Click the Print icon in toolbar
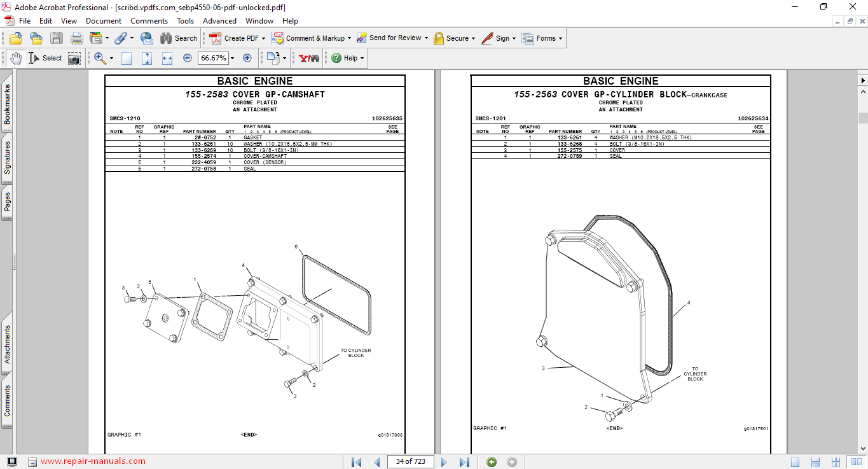Viewport: 868px width, 469px height. 77,38
